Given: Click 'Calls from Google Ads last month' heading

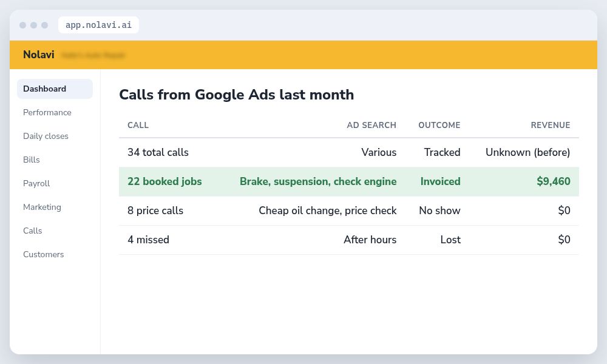Looking at the screenshot, I should pyautogui.click(x=236, y=95).
